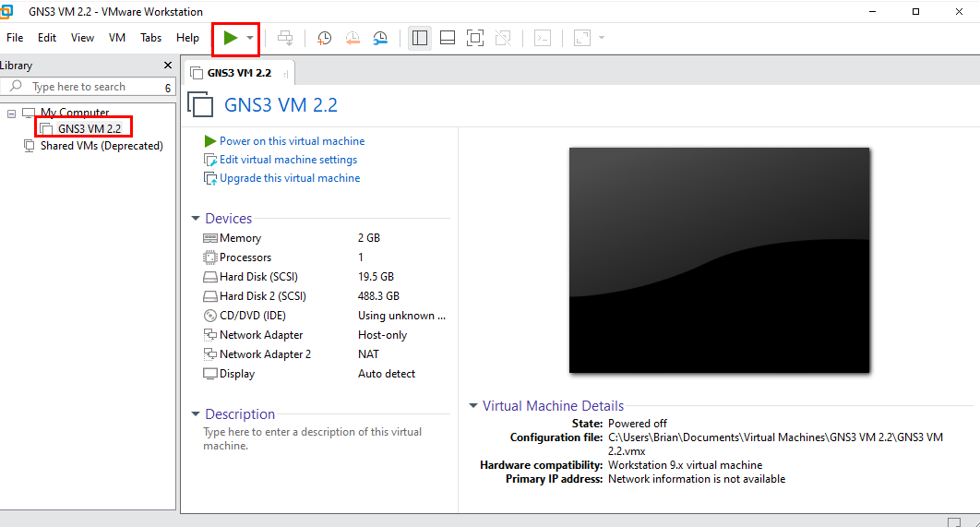Screen dimensions: 980x527
Task: Open the stretch display dropdown arrow
Action: click(602, 38)
